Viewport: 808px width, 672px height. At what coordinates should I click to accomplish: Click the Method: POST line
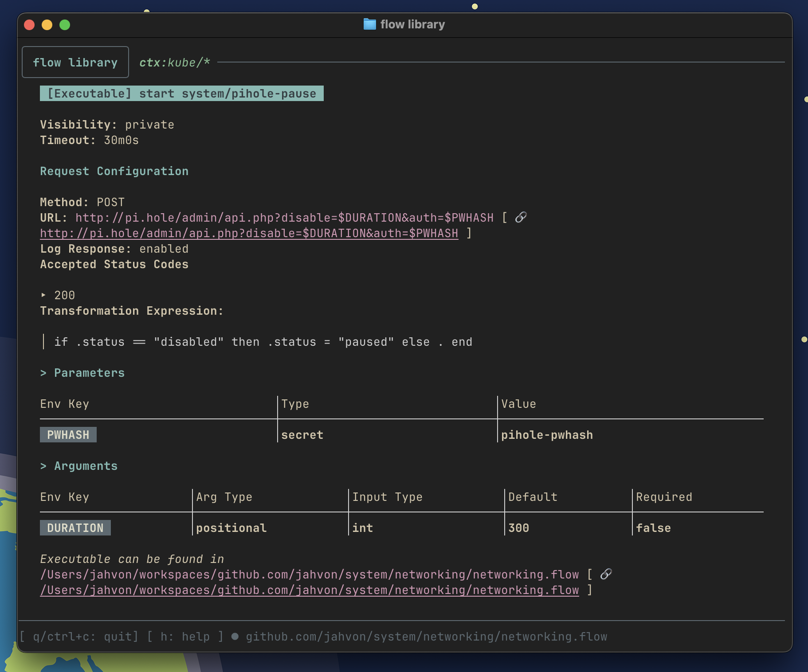pyautogui.click(x=82, y=202)
